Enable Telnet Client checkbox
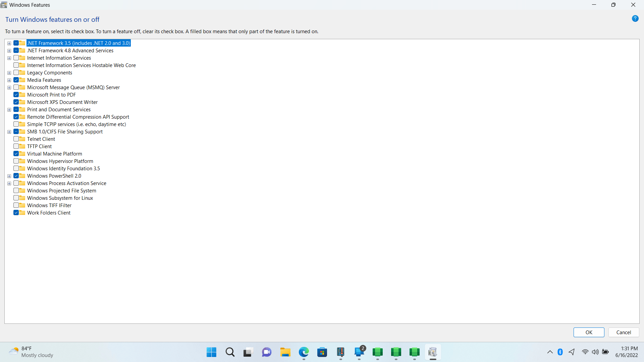 coord(16,139)
